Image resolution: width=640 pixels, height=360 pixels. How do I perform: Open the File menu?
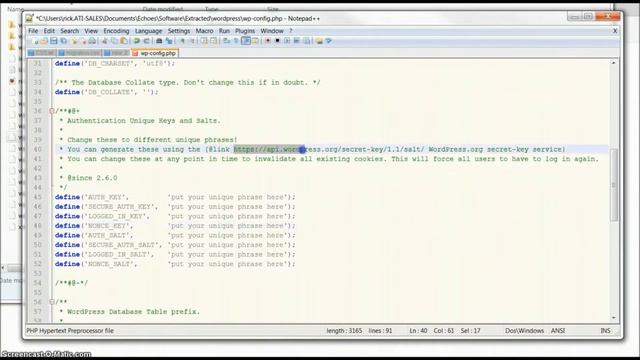pos(33,31)
